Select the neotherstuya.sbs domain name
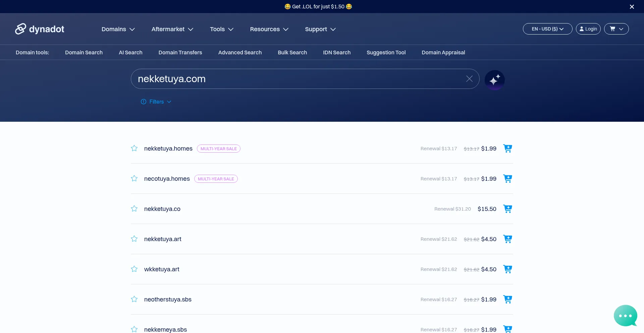 point(168,299)
